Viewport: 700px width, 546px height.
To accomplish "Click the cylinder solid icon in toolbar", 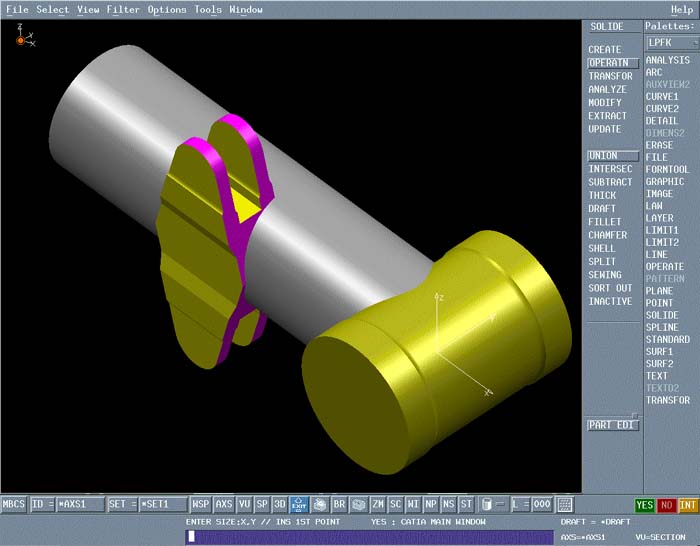I will tap(485, 504).
